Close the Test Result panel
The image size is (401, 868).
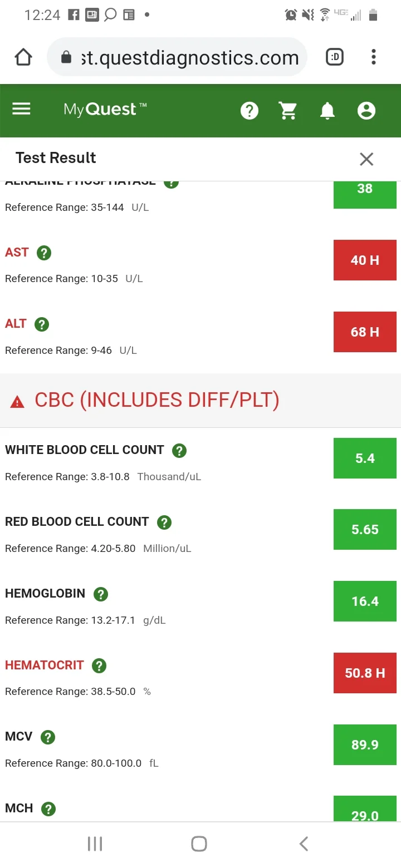(x=366, y=159)
